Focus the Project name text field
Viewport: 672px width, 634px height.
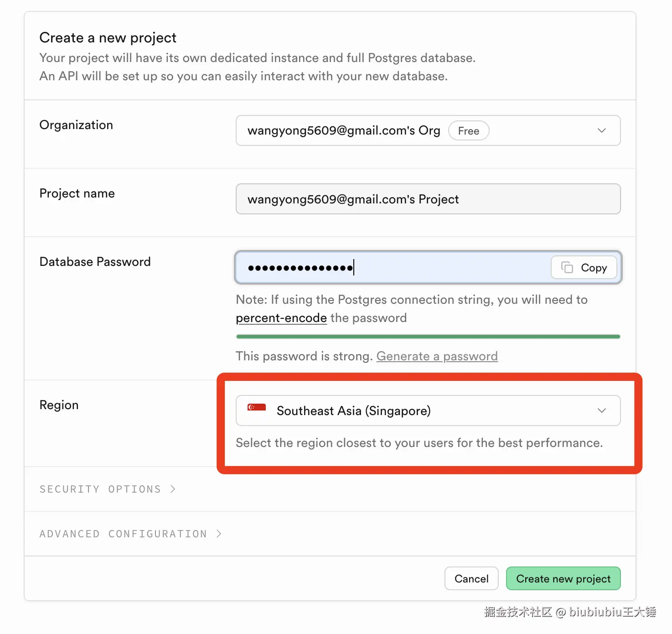[x=428, y=199]
